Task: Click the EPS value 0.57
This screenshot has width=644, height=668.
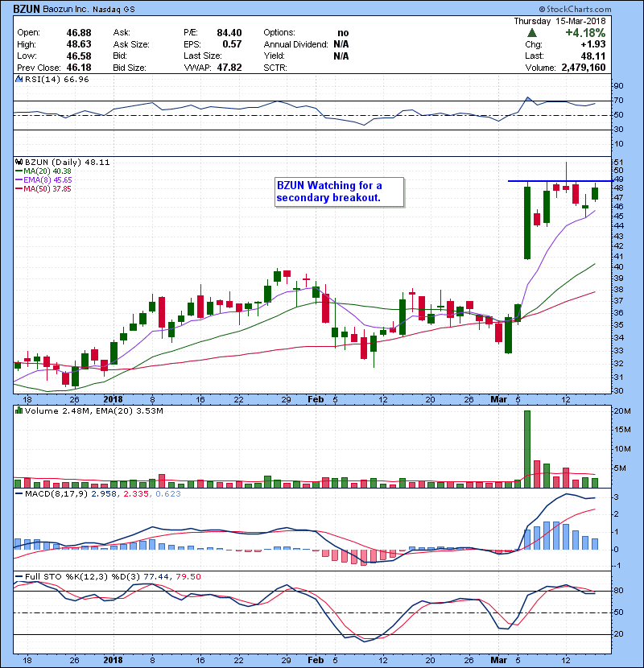Action: (x=233, y=44)
